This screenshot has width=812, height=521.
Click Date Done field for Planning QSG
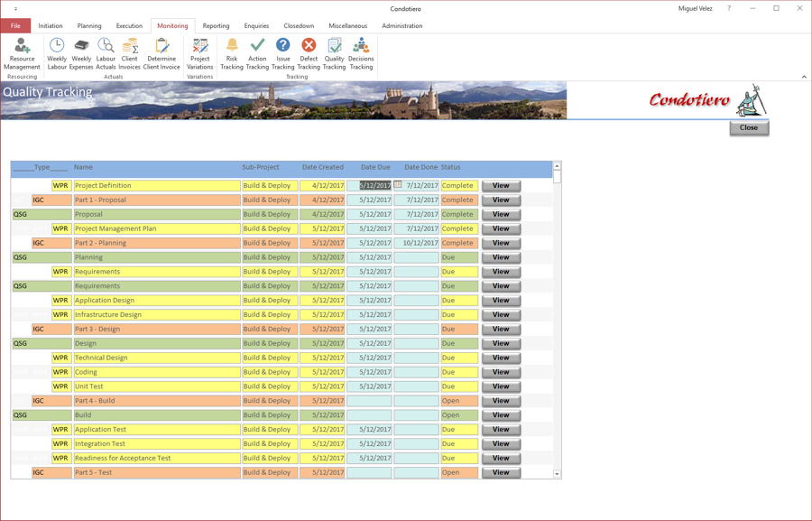416,257
